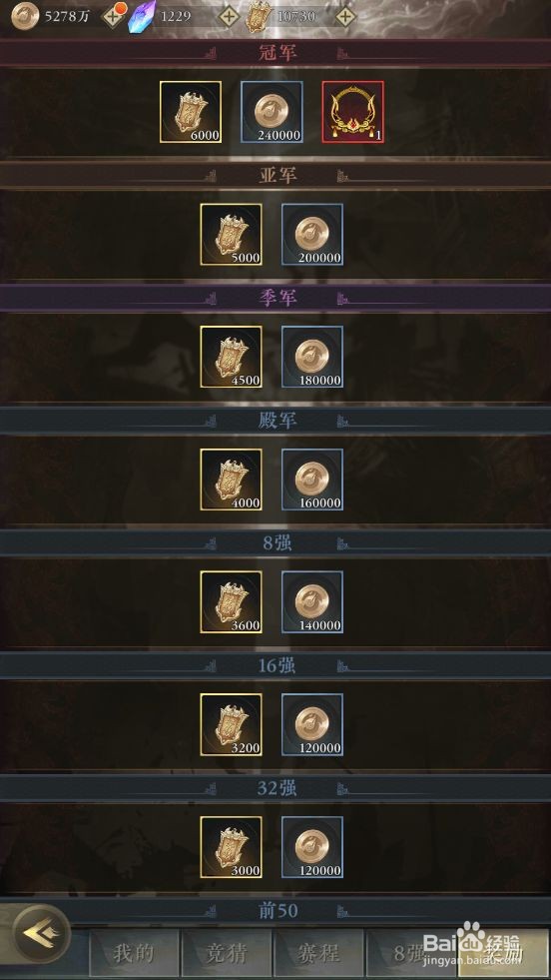Switch to the 我的 tab

(x=134, y=954)
